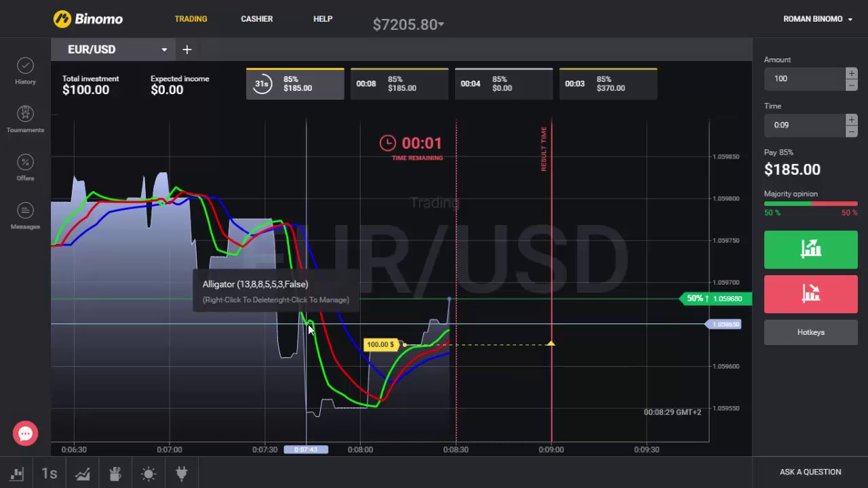Click the Pay 85% $185.00 amount
Viewport: 868px width, 488px height.
tap(792, 169)
